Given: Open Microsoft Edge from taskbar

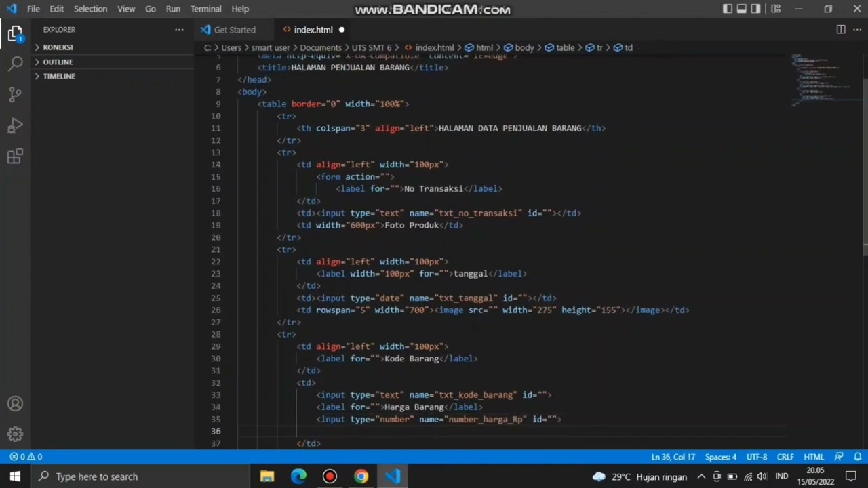Looking at the screenshot, I should tap(298, 476).
